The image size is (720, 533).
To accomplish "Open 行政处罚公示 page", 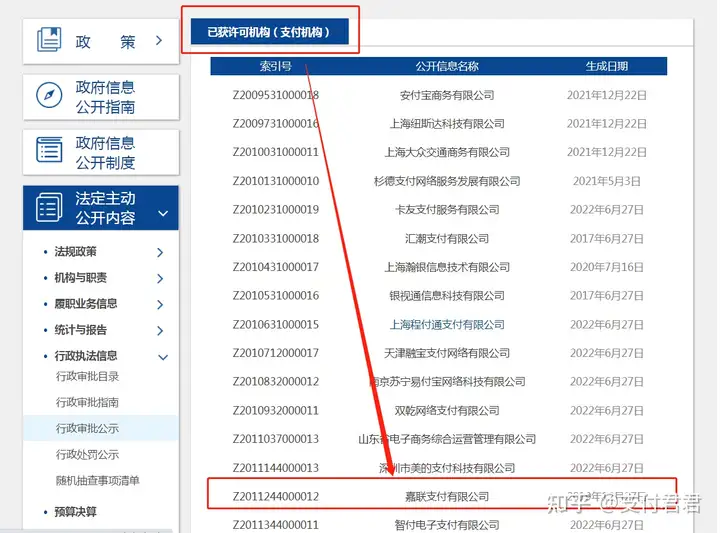I will [x=87, y=454].
